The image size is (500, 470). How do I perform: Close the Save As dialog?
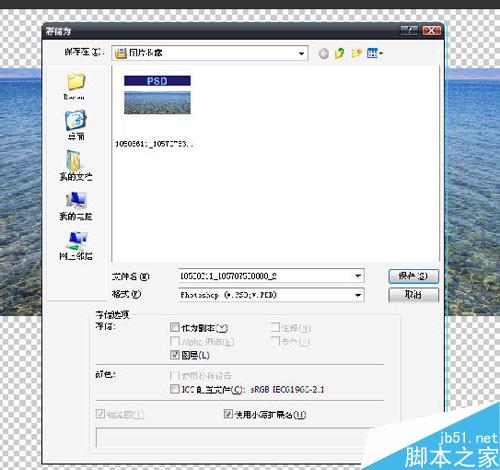(x=431, y=31)
